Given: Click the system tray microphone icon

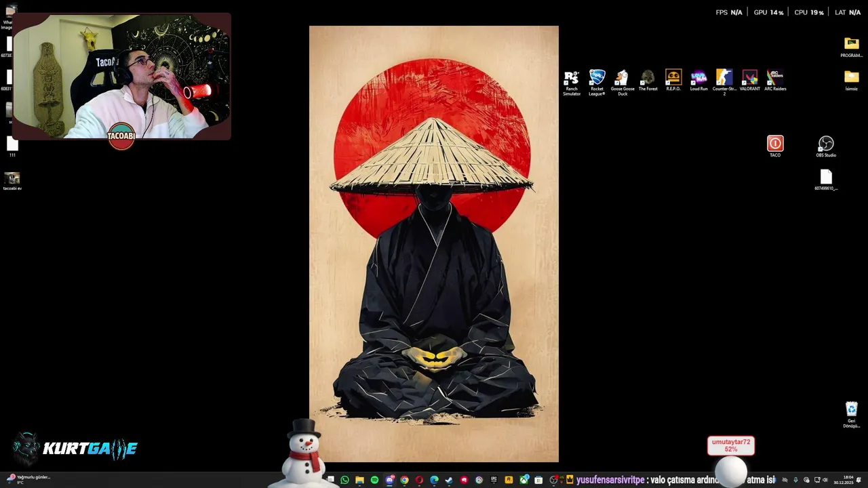Looking at the screenshot, I should tap(795, 480).
